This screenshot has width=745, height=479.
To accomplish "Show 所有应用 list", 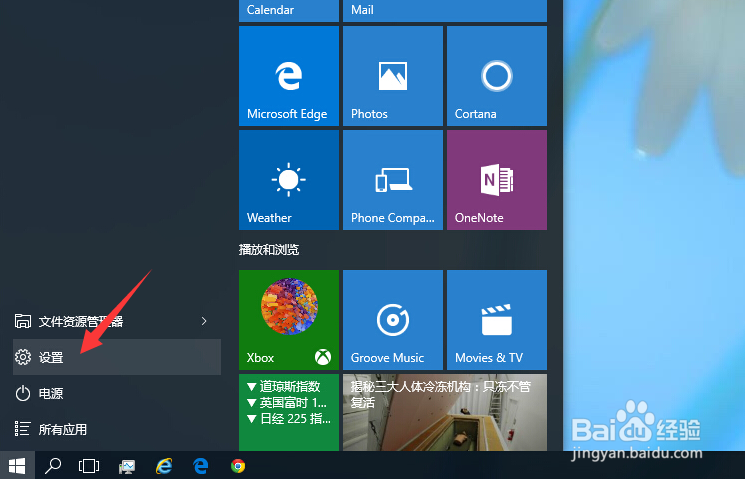I will click(x=117, y=429).
